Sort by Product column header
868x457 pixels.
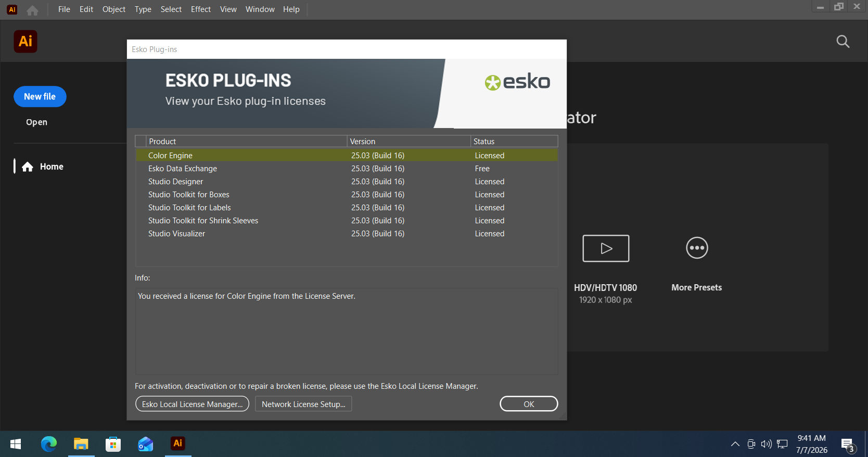coord(246,142)
